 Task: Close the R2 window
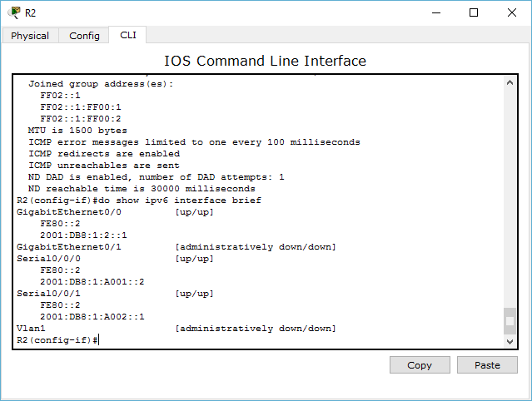[512, 12]
